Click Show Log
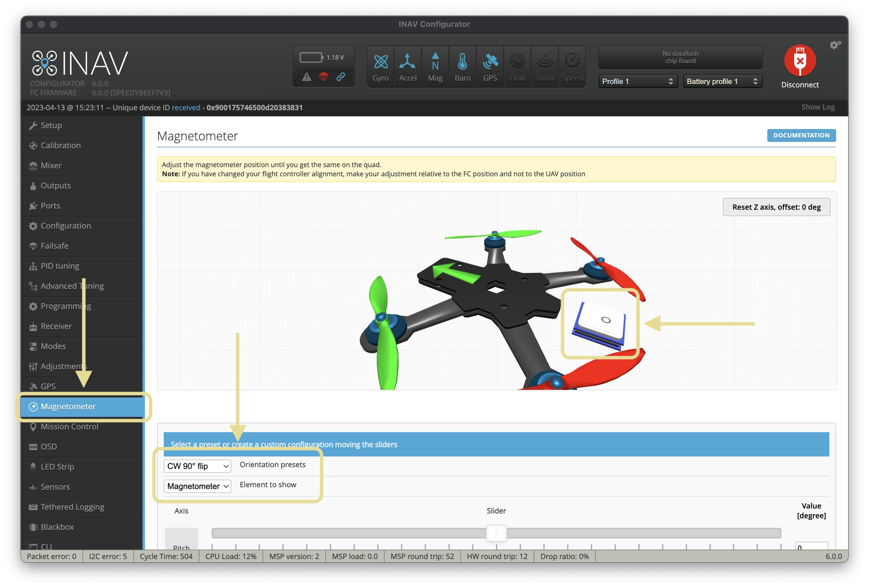This screenshot has height=588, width=869. pos(818,107)
